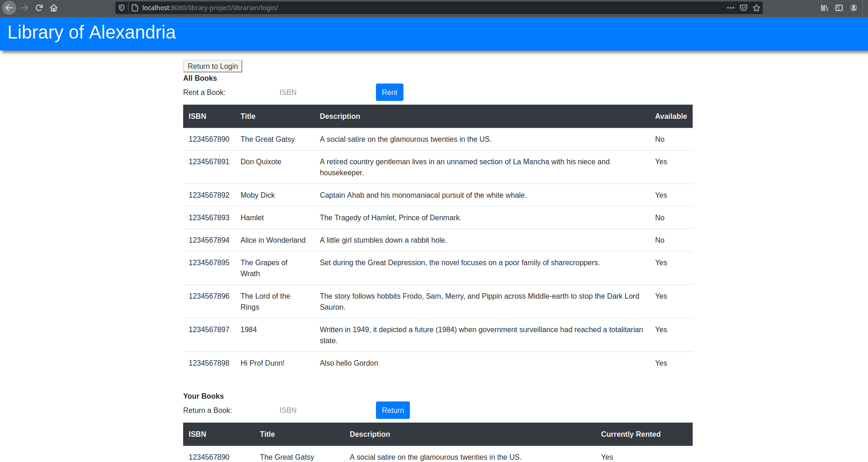
Task: Select ISBN 1234567898 cell
Action: (209, 363)
